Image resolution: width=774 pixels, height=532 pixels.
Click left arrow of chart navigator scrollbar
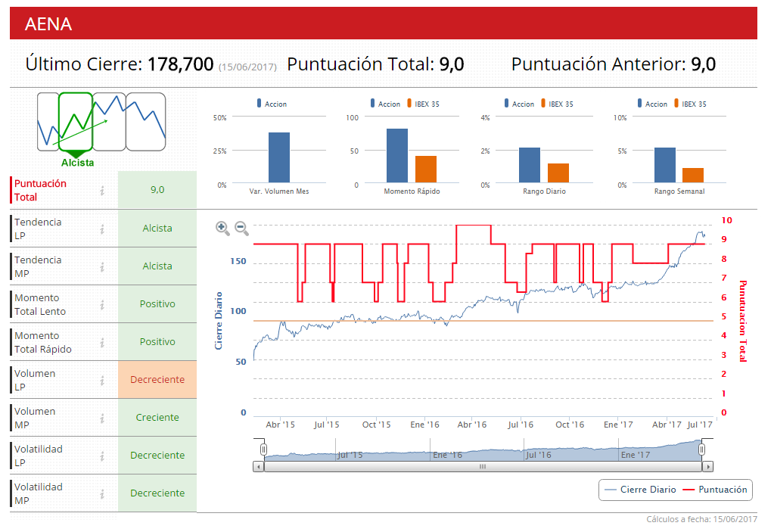coord(259,466)
